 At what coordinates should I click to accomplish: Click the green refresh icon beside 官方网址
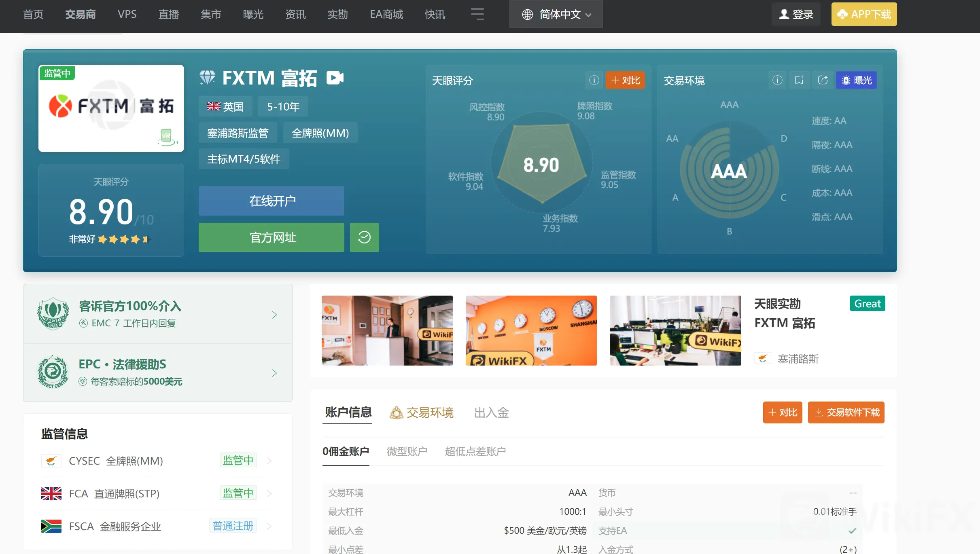tap(365, 237)
